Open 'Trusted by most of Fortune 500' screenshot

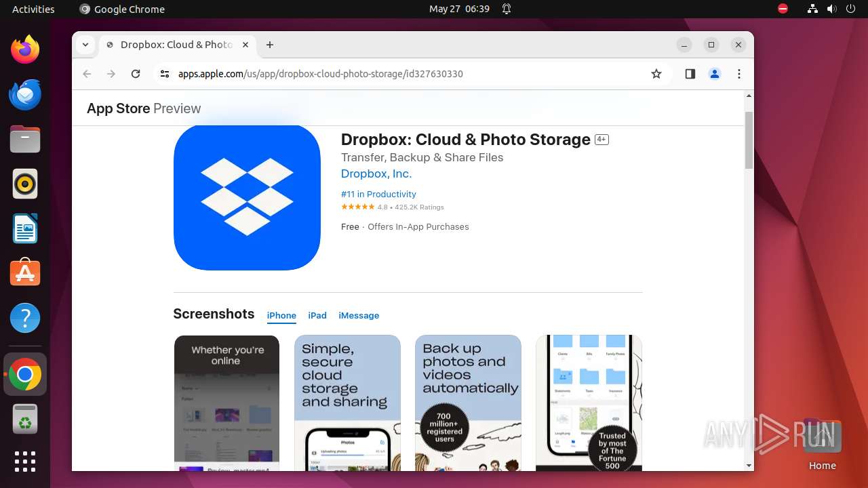pyautogui.click(x=589, y=403)
